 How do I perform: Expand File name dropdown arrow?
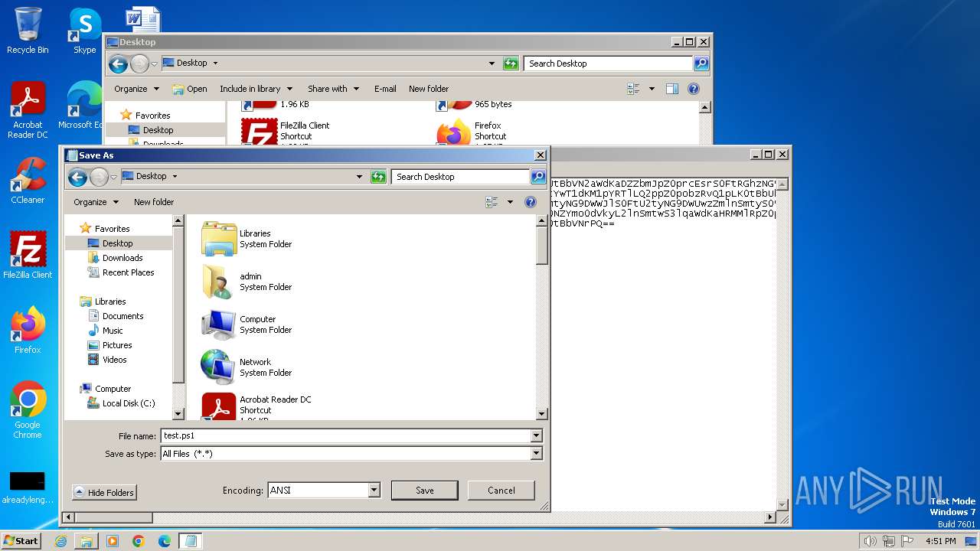coord(536,435)
